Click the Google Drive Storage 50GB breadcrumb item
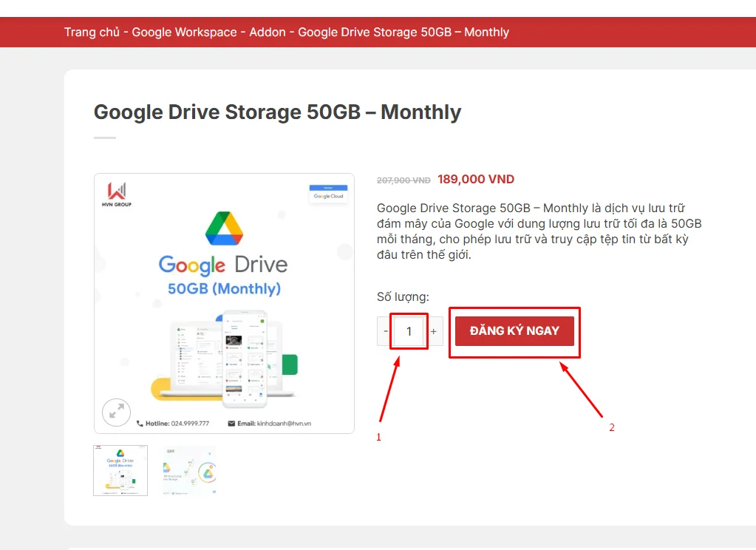 [x=403, y=33]
